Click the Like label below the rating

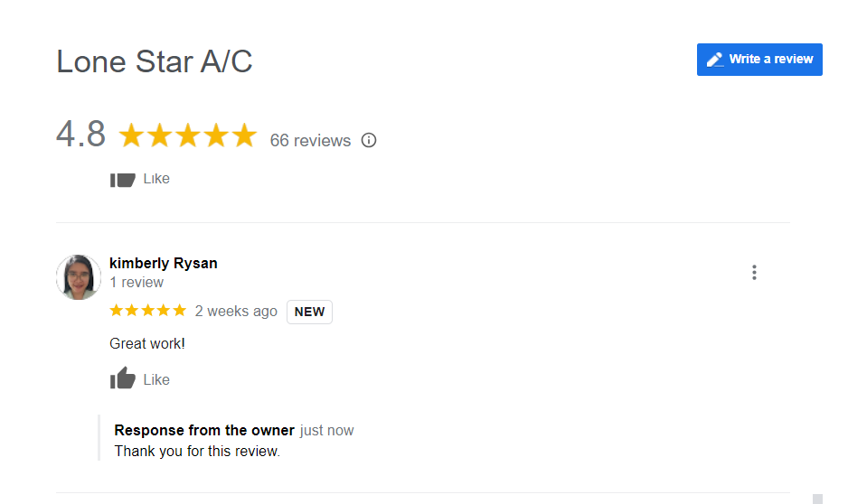point(156,179)
